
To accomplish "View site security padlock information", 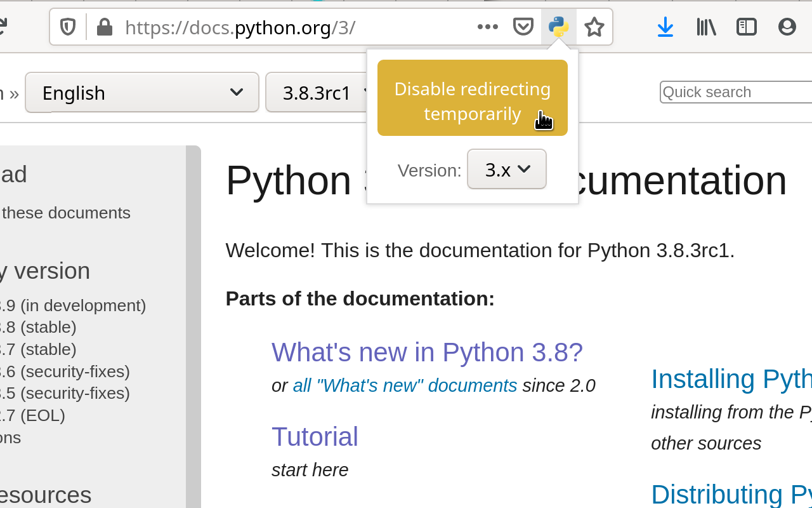I will coord(105,27).
